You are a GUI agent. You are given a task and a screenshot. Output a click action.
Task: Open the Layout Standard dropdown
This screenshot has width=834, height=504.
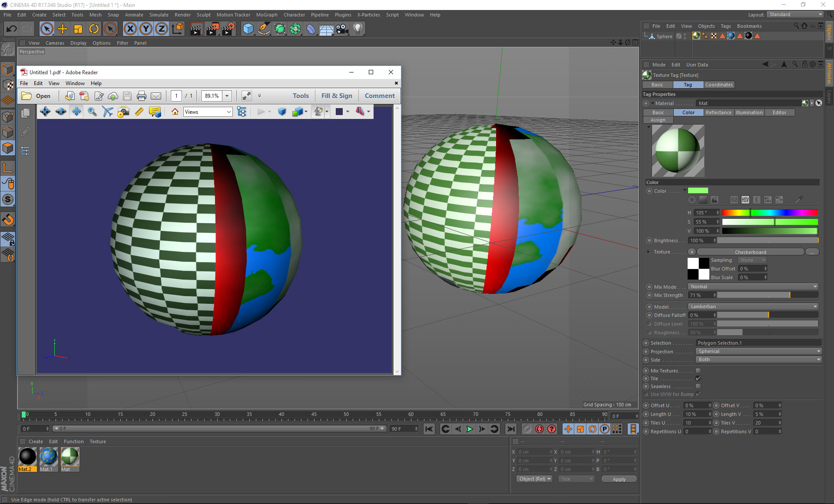point(795,14)
